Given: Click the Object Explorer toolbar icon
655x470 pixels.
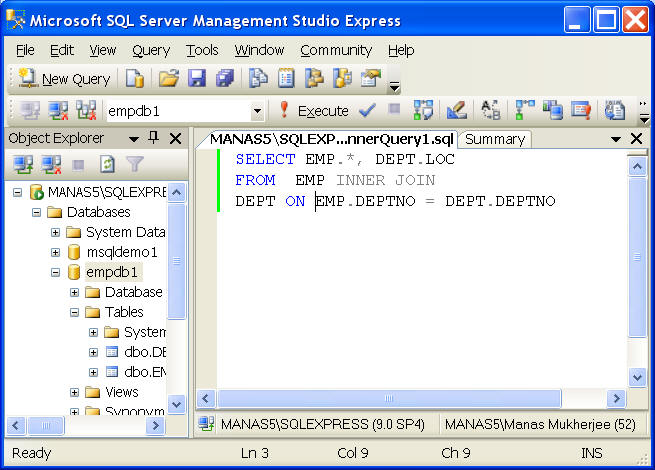Looking at the screenshot, I should (x=314, y=79).
